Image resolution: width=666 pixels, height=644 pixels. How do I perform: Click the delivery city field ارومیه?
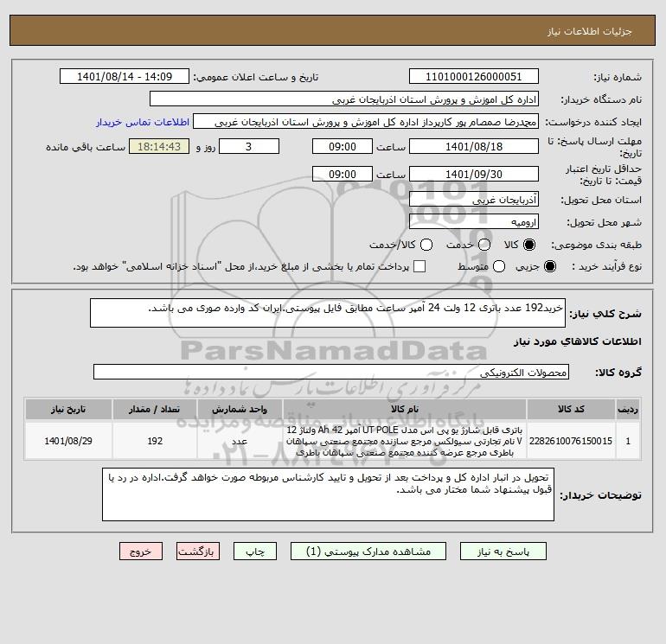pos(474,221)
